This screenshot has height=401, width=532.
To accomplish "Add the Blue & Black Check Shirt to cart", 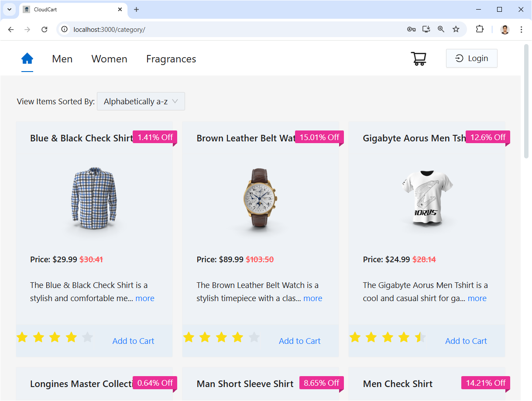I will [133, 341].
